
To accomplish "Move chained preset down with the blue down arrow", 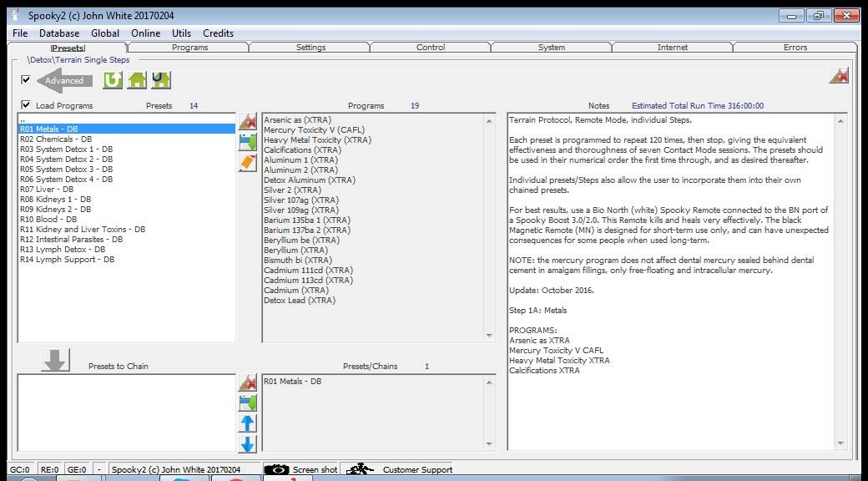I will pos(247,444).
